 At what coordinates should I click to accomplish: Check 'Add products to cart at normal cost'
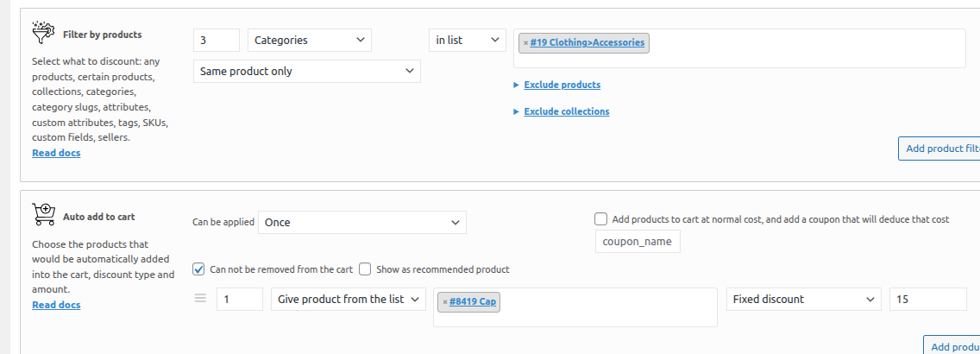point(600,219)
